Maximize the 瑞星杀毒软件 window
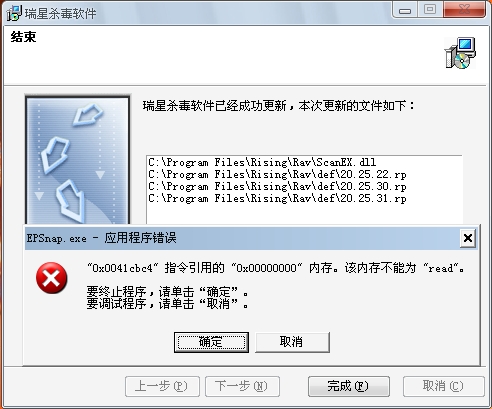Viewport: 492px width, 409px height. 430,10
